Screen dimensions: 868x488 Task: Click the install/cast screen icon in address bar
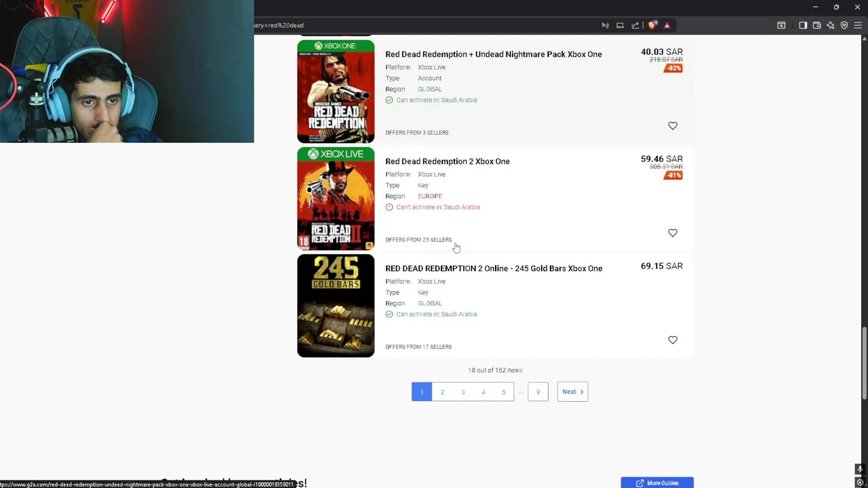coord(620,25)
